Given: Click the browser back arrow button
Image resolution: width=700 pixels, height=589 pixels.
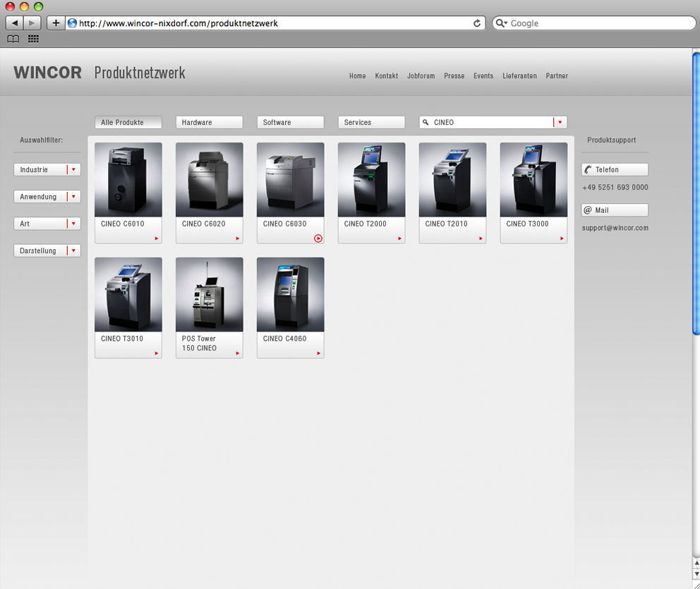Looking at the screenshot, I should pyautogui.click(x=14, y=23).
